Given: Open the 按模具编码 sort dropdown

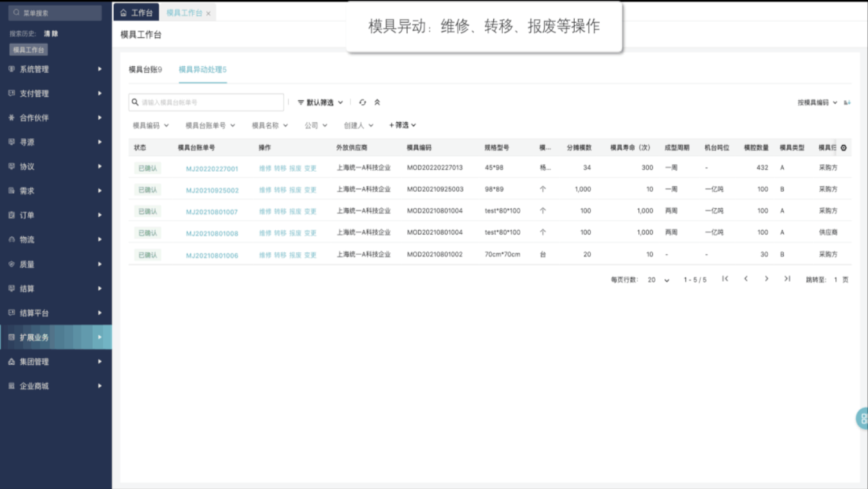Looking at the screenshot, I should 818,102.
